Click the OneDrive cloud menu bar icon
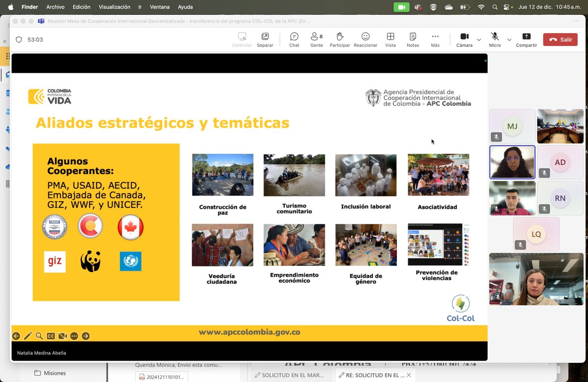Viewport: 588px width, 382px height. tap(449, 7)
